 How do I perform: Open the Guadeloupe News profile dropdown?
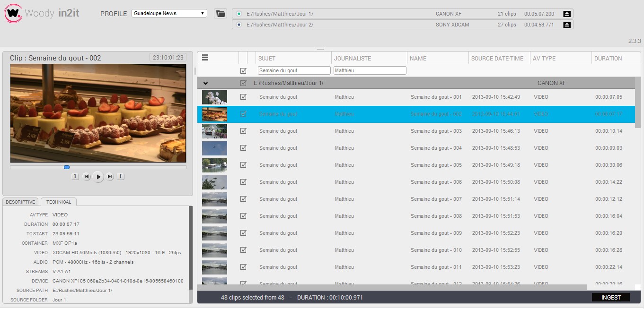[x=169, y=13]
